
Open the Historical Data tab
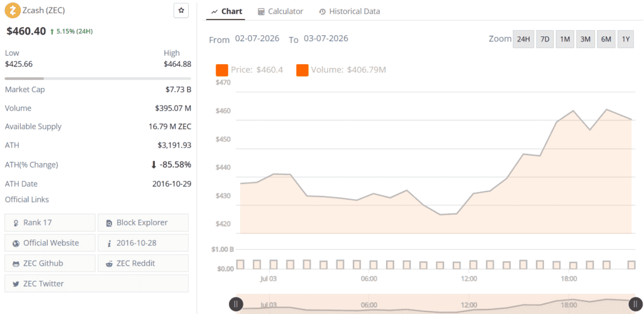point(350,11)
